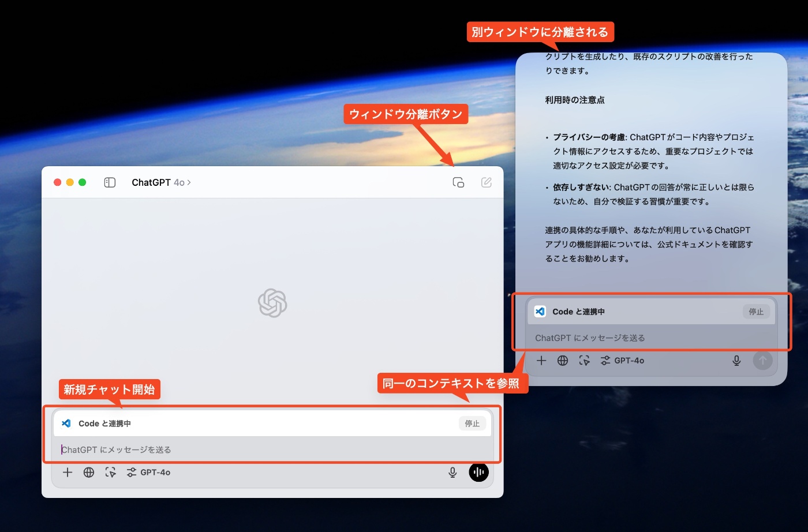
Task: Enable web search globe in companion window
Action: coord(563,361)
